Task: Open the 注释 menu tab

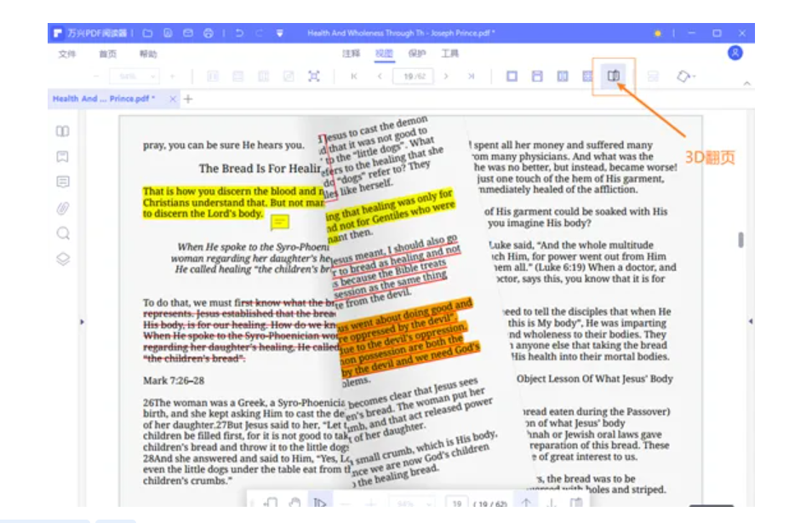Action: point(351,54)
